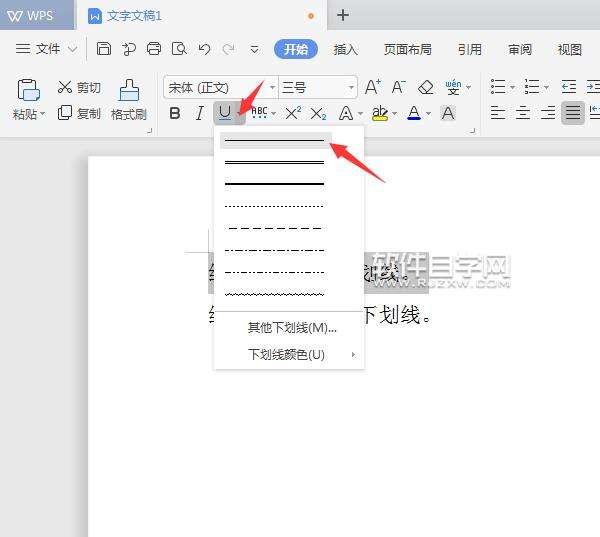
Task: Align text right
Action: click(548, 113)
